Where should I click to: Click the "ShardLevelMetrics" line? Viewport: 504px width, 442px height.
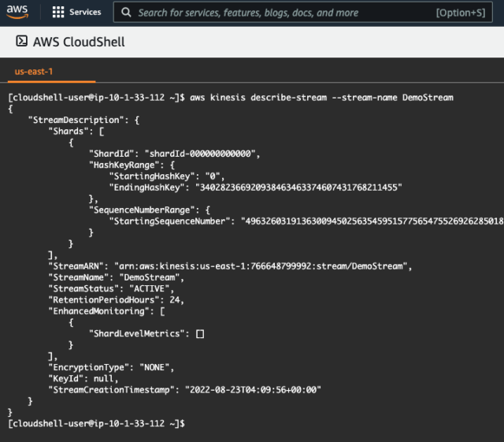coord(146,333)
